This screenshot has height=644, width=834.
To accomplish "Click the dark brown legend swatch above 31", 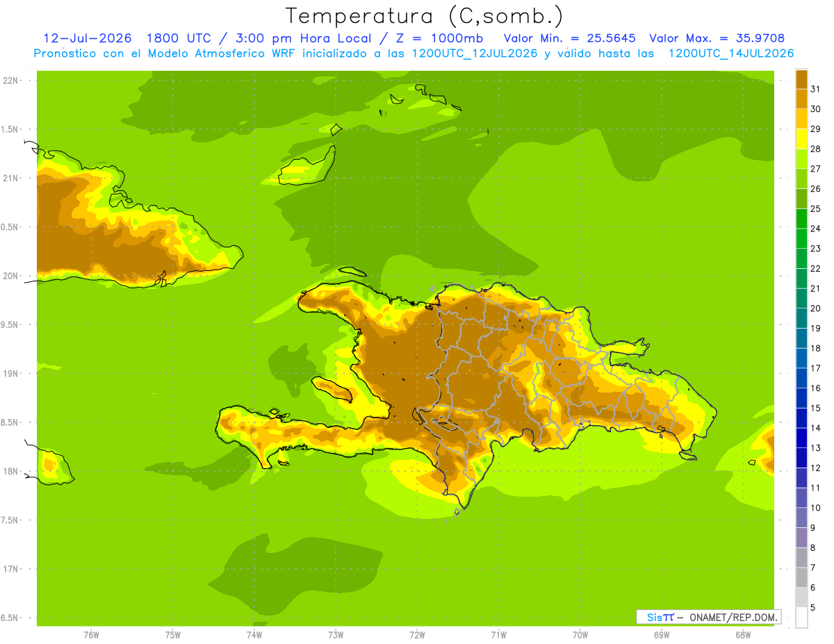I will pos(801,80).
